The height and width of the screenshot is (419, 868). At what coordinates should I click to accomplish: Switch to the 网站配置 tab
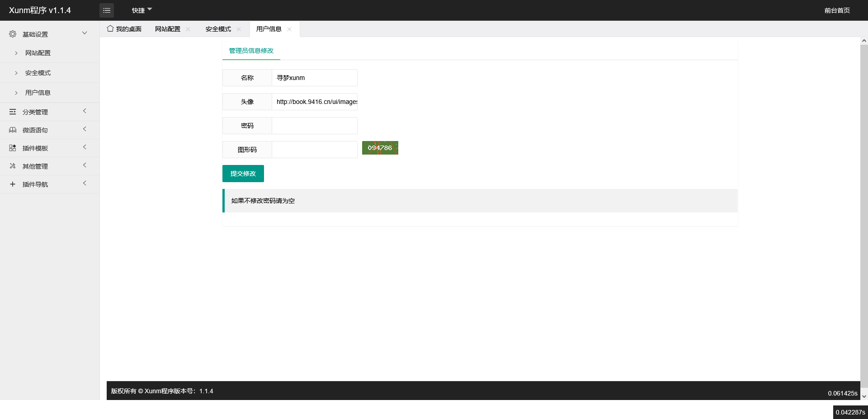click(x=167, y=29)
